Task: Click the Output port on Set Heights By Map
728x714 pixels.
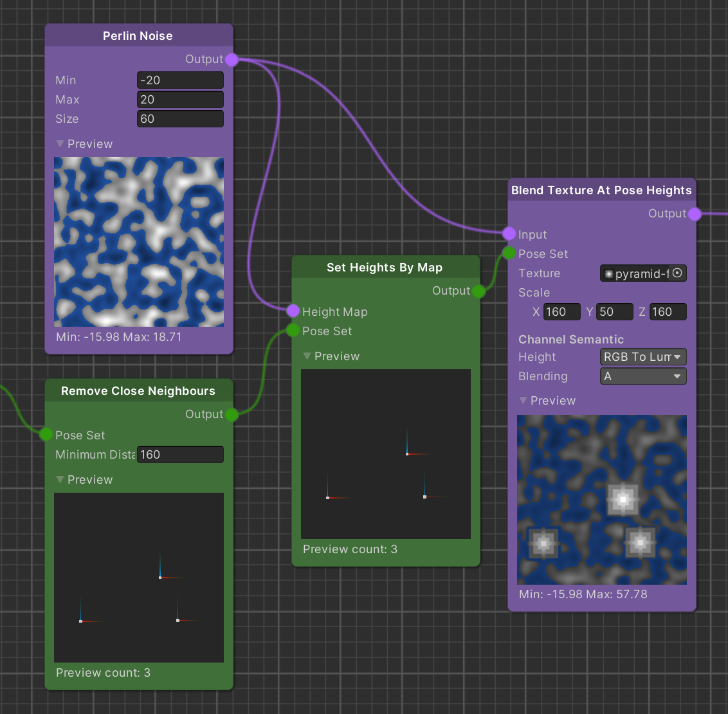Action: (479, 291)
